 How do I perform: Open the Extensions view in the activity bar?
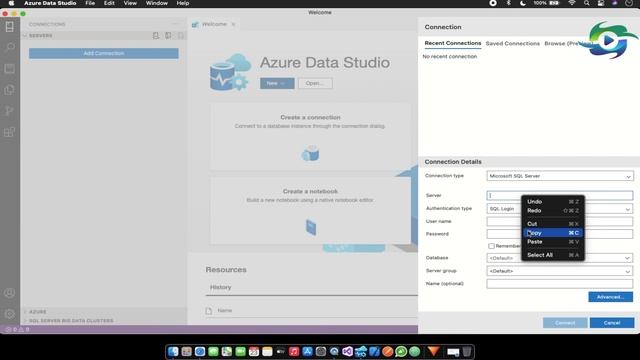coord(9,132)
